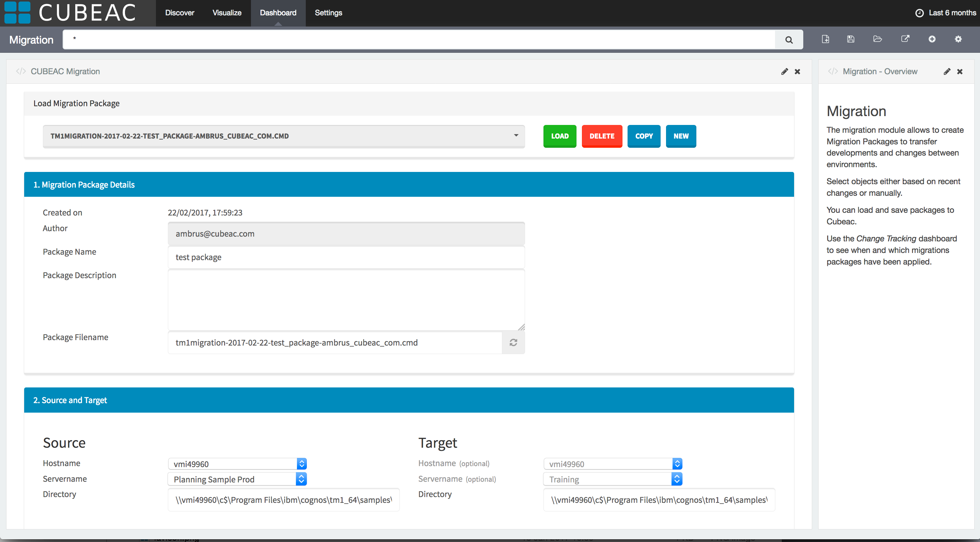Click the Source heading
This screenshot has height=542, width=980.
64,443
